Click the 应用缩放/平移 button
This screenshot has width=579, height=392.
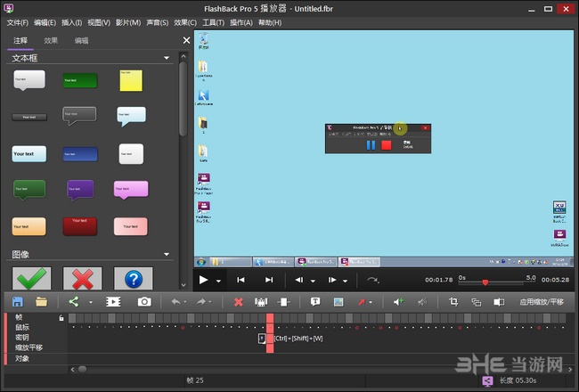(x=542, y=302)
